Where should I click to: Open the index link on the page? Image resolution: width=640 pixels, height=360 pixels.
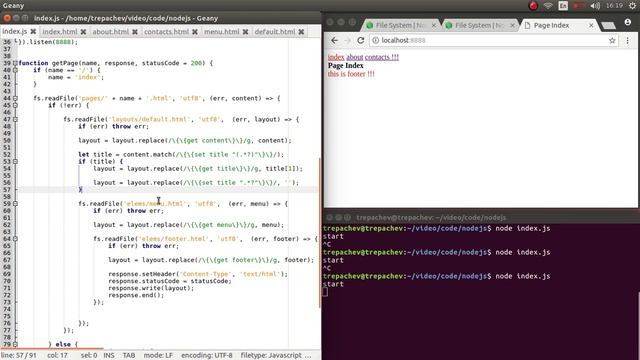[x=336, y=57]
